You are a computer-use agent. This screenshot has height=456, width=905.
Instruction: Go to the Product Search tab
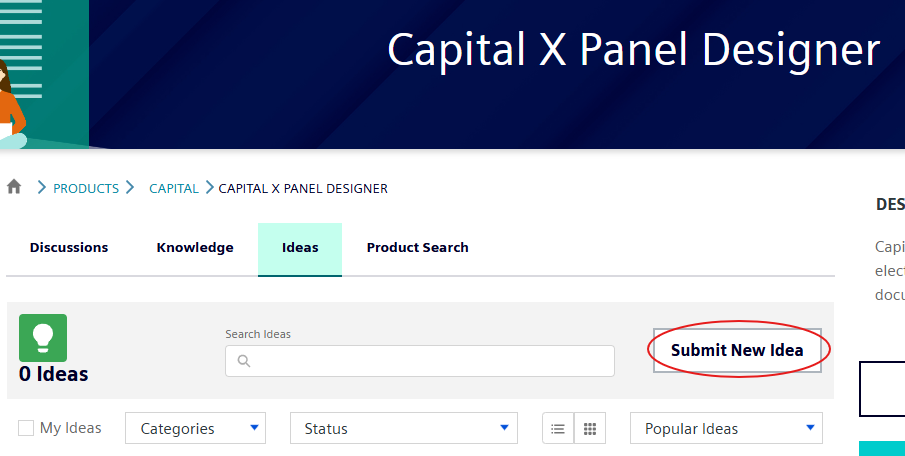[417, 248]
